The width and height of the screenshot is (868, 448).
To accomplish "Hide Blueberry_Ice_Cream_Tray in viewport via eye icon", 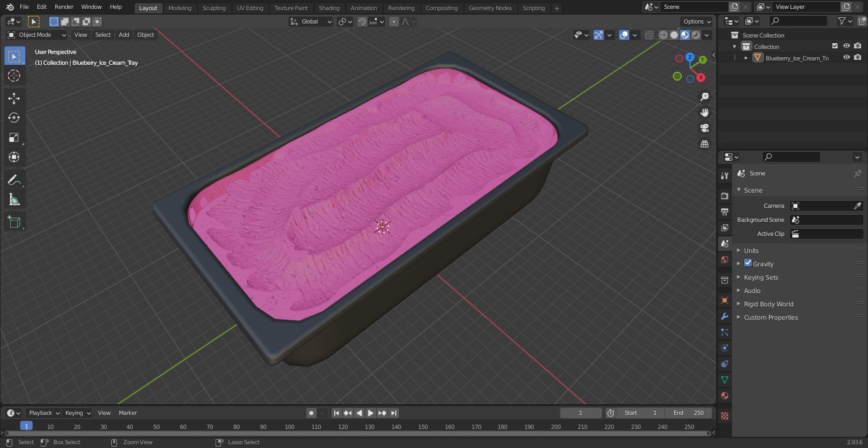I will 846,58.
